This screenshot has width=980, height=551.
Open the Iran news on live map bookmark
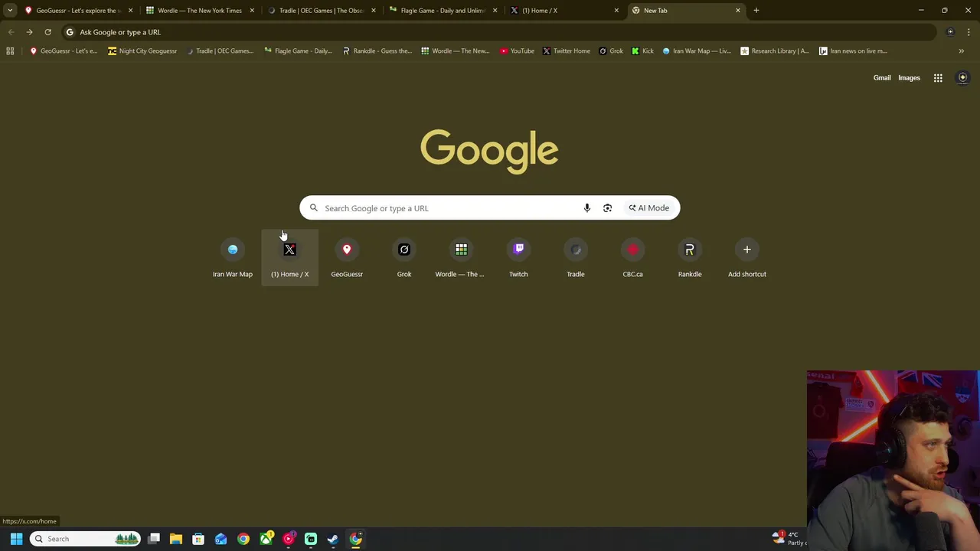pyautogui.click(x=853, y=51)
